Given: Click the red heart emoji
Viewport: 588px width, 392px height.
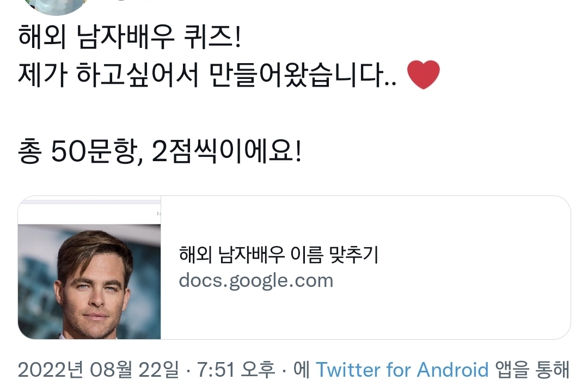Looking at the screenshot, I should (x=423, y=76).
